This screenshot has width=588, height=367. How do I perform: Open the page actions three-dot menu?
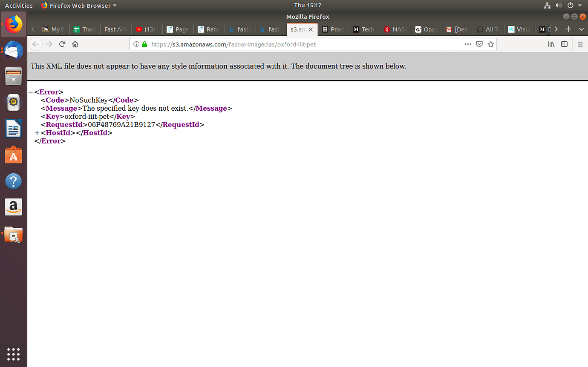pos(468,44)
